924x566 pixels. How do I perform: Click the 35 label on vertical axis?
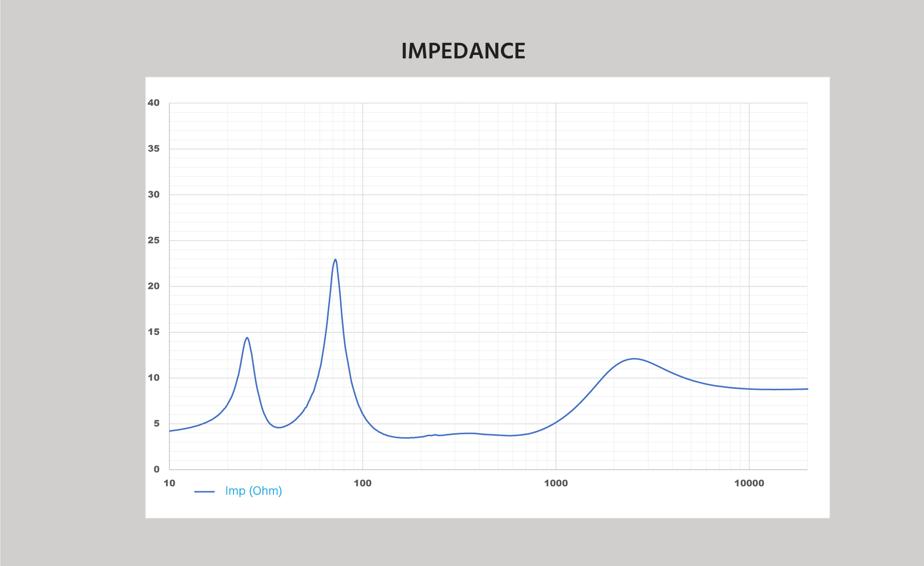(154, 149)
